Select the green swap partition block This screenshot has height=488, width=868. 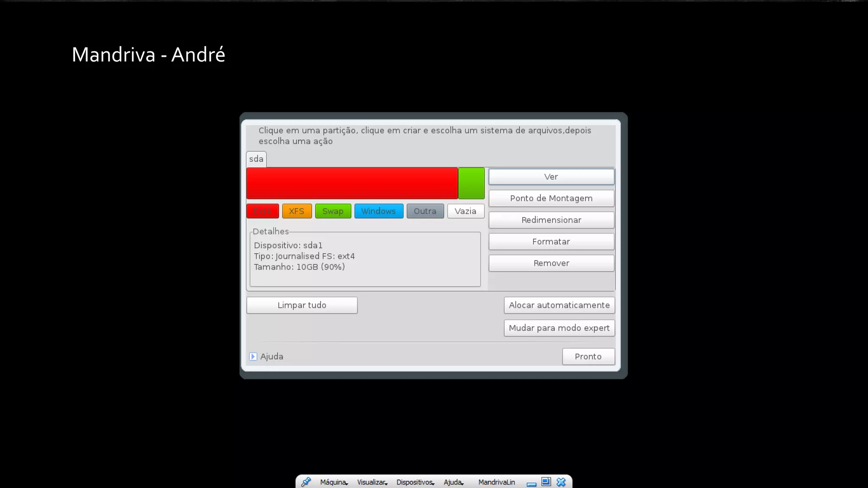click(x=471, y=183)
